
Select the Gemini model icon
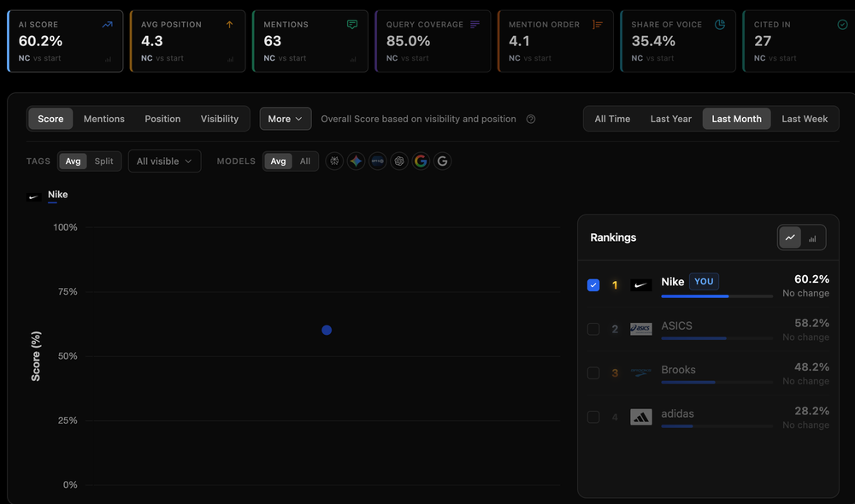(x=356, y=161)
